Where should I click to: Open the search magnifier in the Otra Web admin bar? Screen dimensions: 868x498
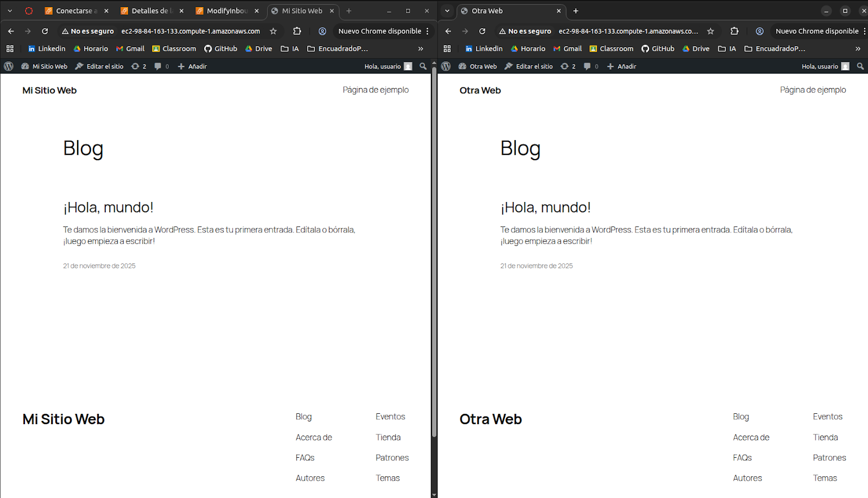click(860, 66)
